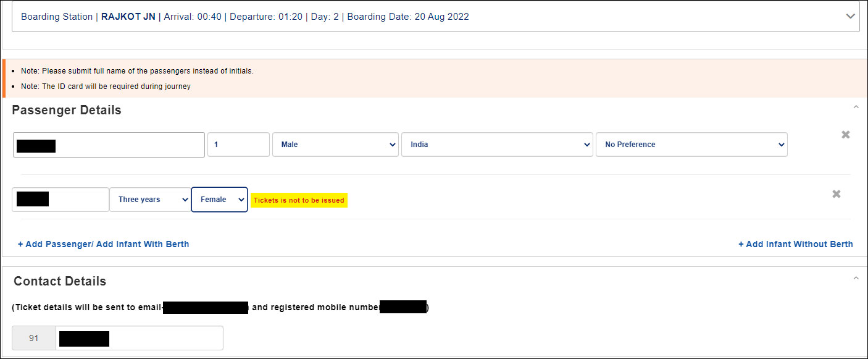Click the yellow Tickets is not to be issued warning
The height and width of the screenshot is (359, 868).
click(x=299, y=200)
